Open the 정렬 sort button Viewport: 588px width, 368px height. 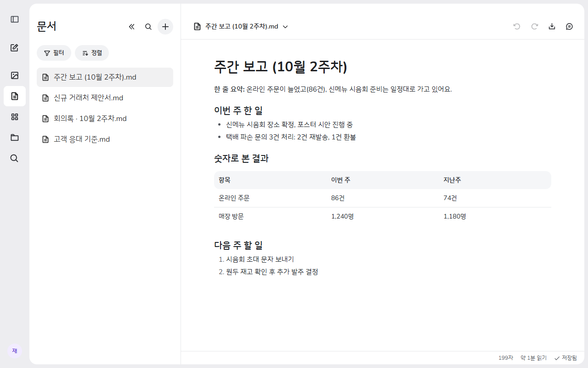tap(92, 53)
